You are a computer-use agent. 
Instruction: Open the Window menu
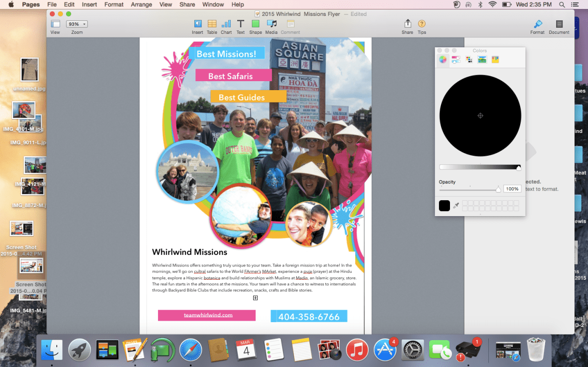tap(213, 4)
